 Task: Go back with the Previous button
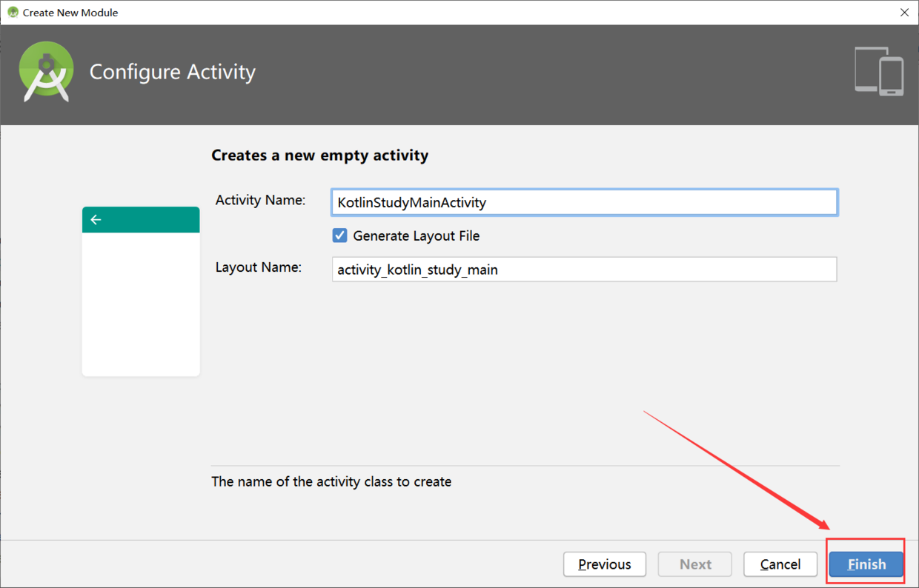pos(605,564)
